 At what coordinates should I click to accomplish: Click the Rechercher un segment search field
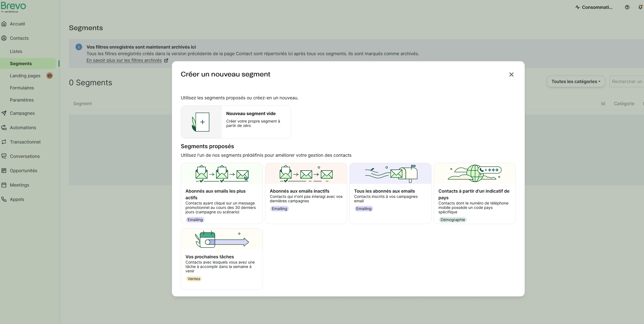[627, 81]
